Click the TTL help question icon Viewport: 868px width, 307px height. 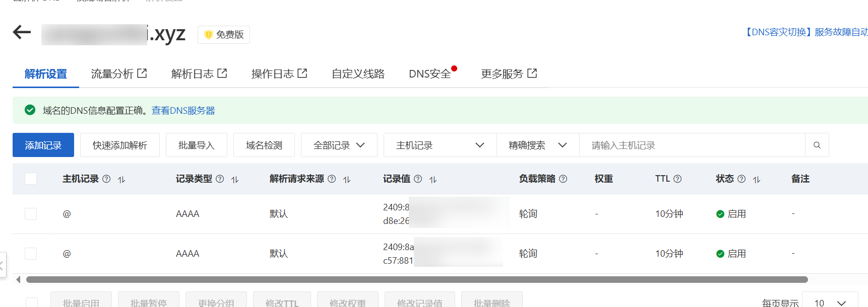pyautogui.click(x=677, y=179)
